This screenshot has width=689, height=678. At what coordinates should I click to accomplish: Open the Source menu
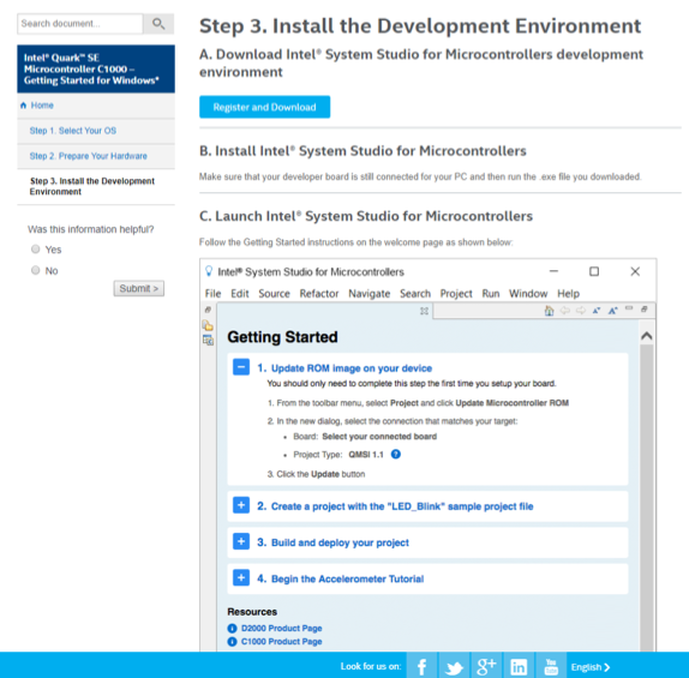(274, 294)
